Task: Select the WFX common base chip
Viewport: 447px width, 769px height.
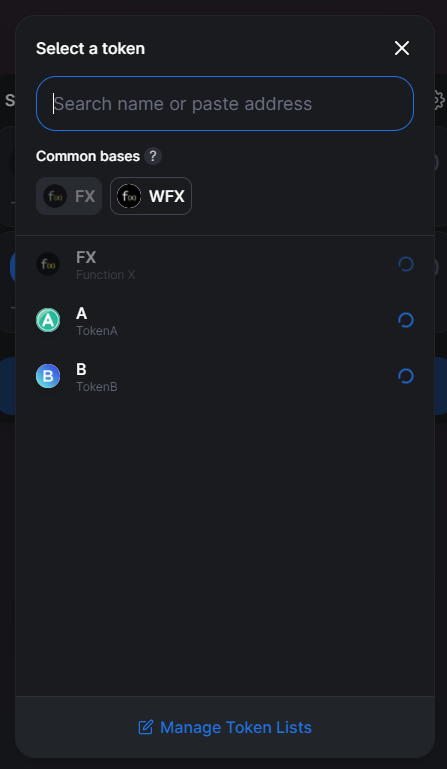Action: pyautogui.click(x=151, y=196)
